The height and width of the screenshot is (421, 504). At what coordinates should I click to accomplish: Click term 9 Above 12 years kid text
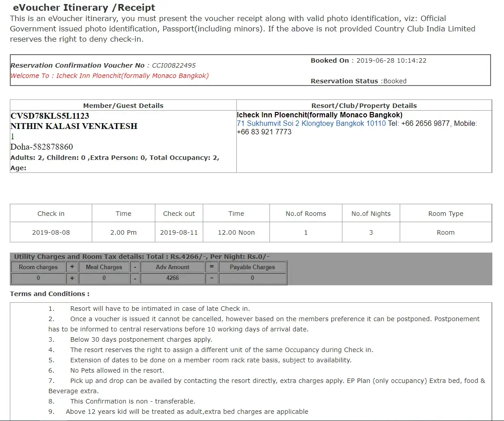pos(187,411)
